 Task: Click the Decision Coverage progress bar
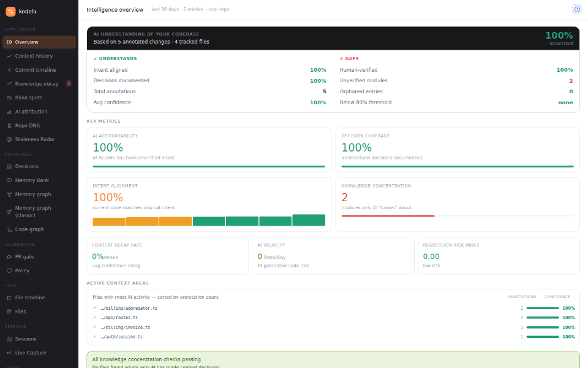pyautogui.click(x=458, y=166)
